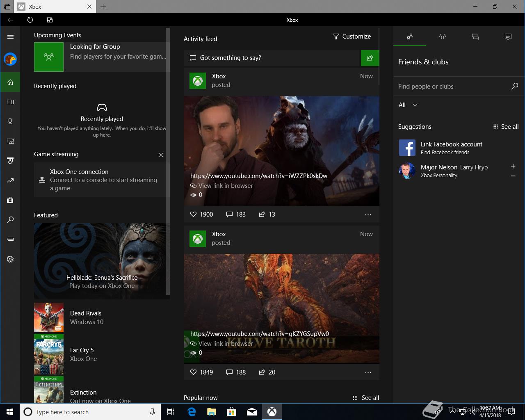
Task: Share post with green share button
Action: [370, 58]
